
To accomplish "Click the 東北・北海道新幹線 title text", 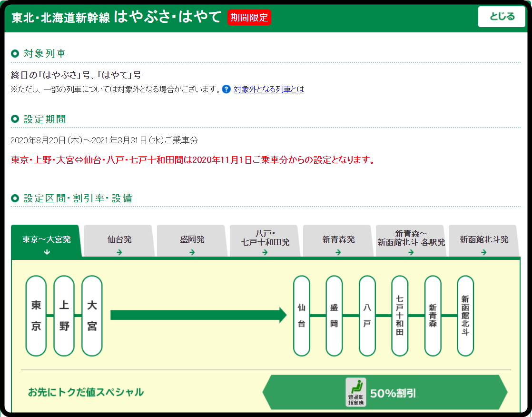I will tap(61, 18).
